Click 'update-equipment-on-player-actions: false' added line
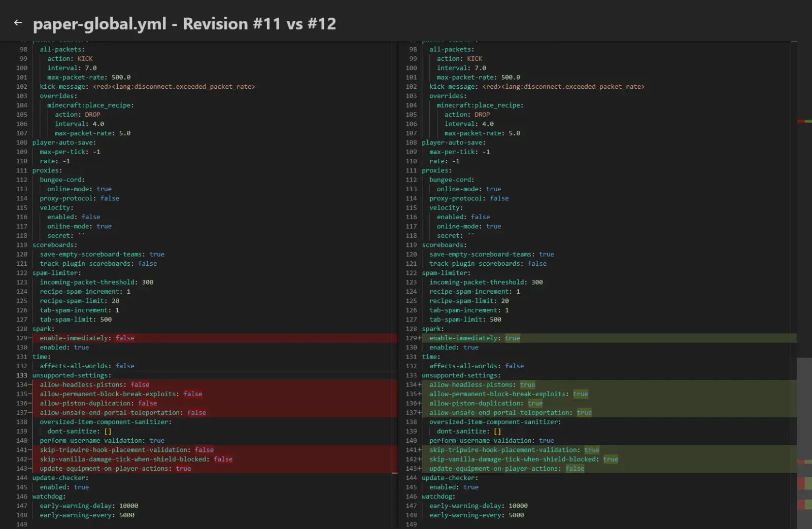Screen dimensions: 812x529 tap(506, 469)
